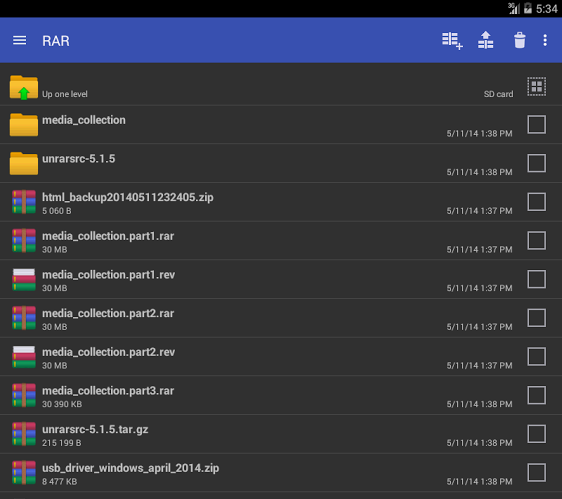Tap the Up one level label
The height and width of the screenshot is (499, 562).
[x=65, y=94]
